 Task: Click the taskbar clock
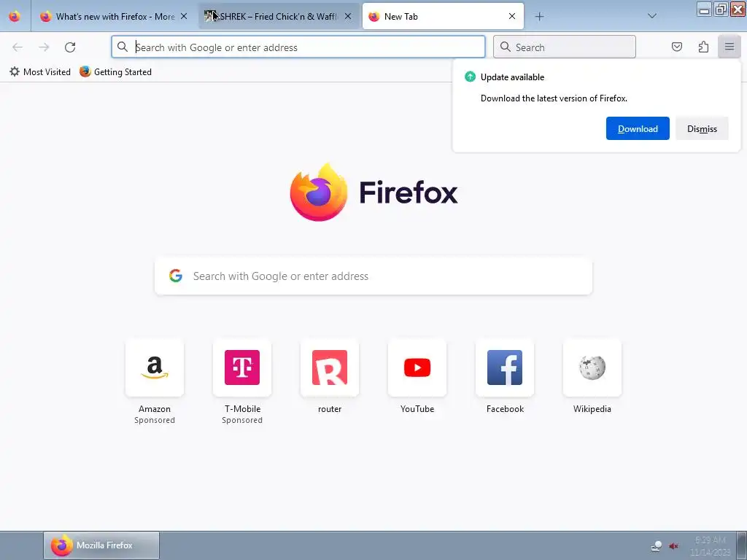click(x=710, y=546)
